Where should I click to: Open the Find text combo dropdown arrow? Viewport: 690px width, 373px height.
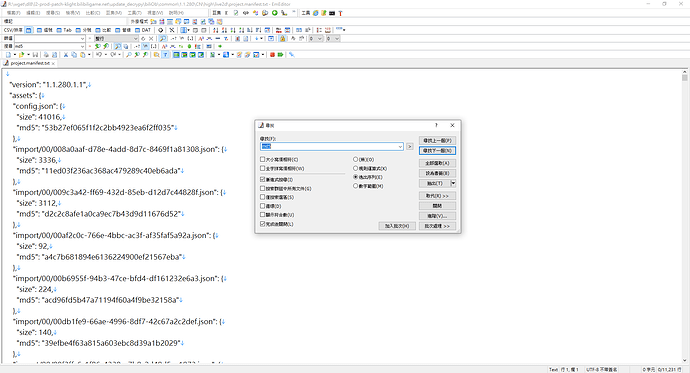pyautogui.click(x=400, y=146)
